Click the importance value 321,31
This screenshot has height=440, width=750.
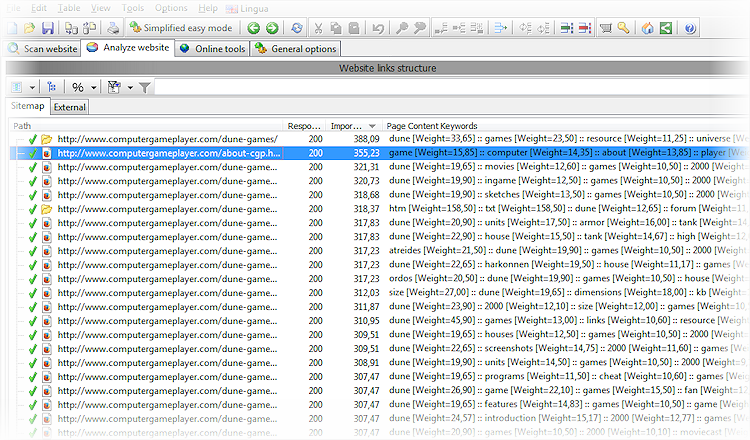coord(366,167)
